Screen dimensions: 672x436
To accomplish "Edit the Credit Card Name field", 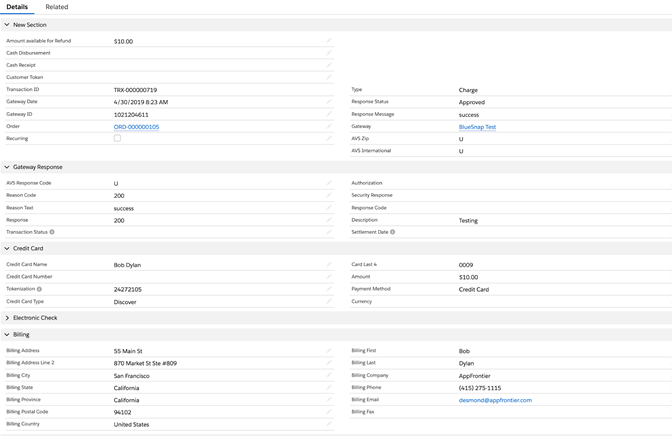I will pos(329,265).
